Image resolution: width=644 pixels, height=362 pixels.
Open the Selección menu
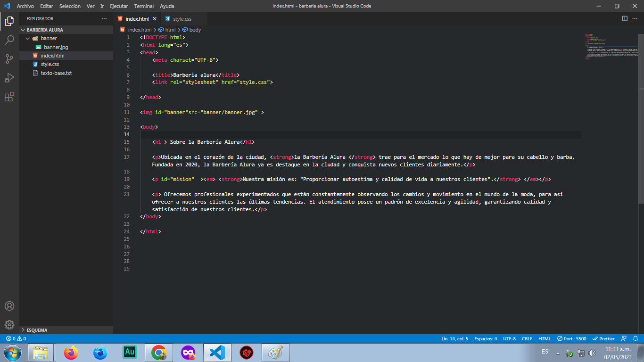[70, 6]
